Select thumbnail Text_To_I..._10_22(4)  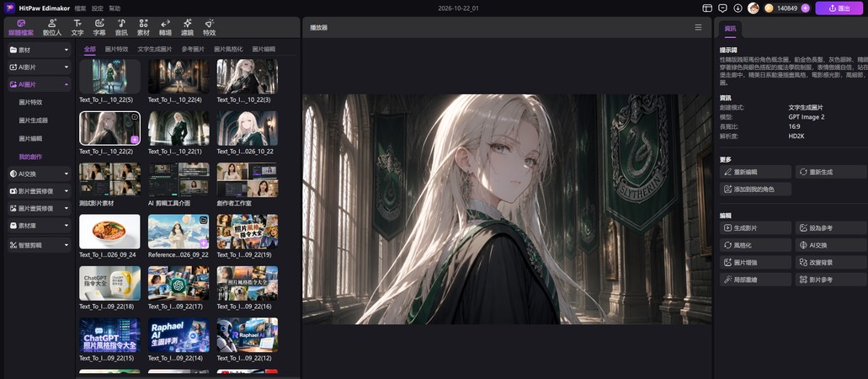pos(178,77)
